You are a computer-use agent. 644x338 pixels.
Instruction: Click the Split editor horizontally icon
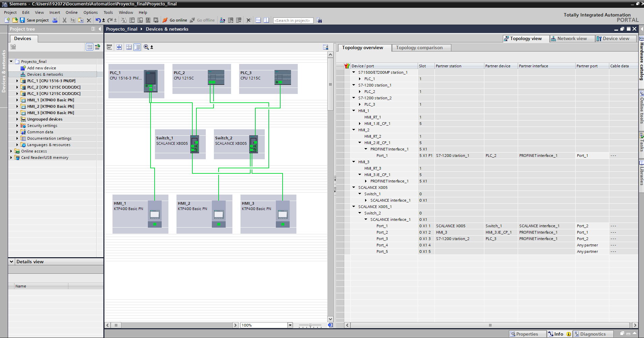click(x=258, y=20)
